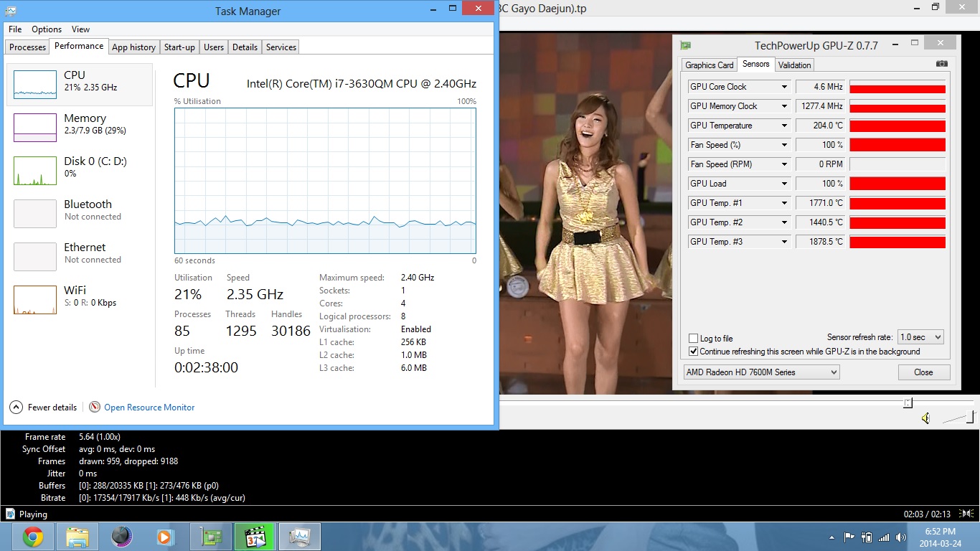Open Resource Monitor via its gauge icon
Viewport: 980px width, 551px height.
[x=95, y=407]
